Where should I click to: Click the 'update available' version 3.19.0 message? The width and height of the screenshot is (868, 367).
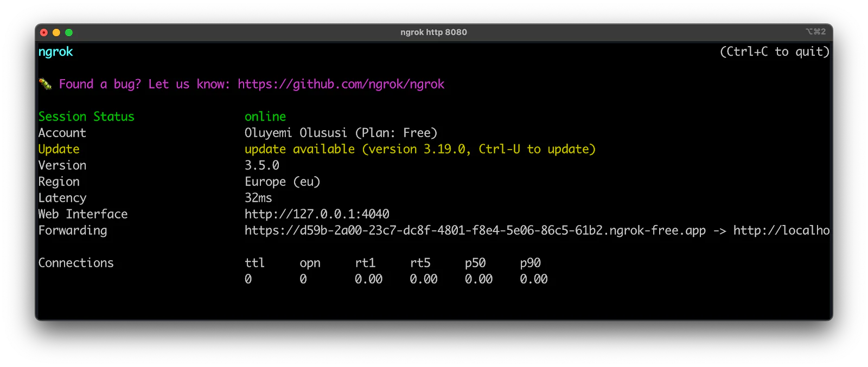[x=420, y=149]
